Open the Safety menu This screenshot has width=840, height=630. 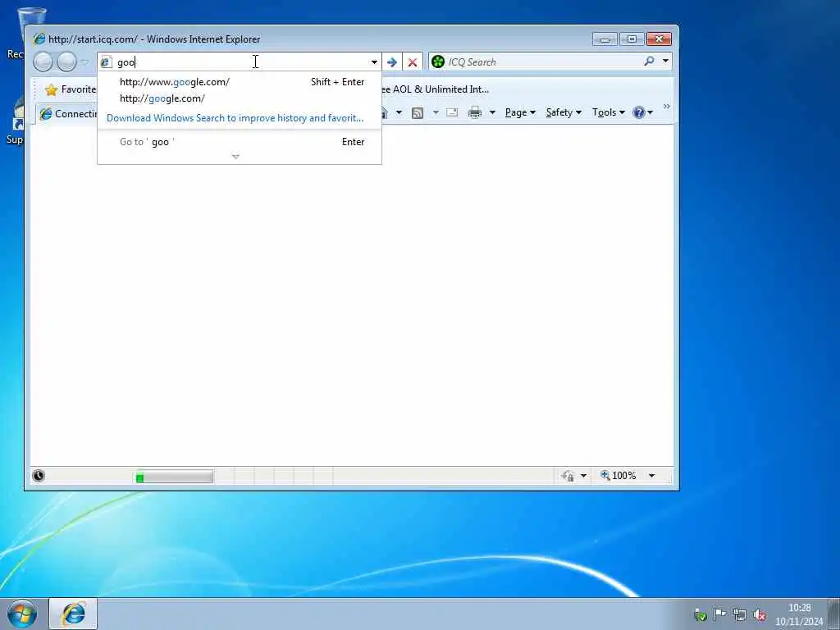(x=564, y=112)
